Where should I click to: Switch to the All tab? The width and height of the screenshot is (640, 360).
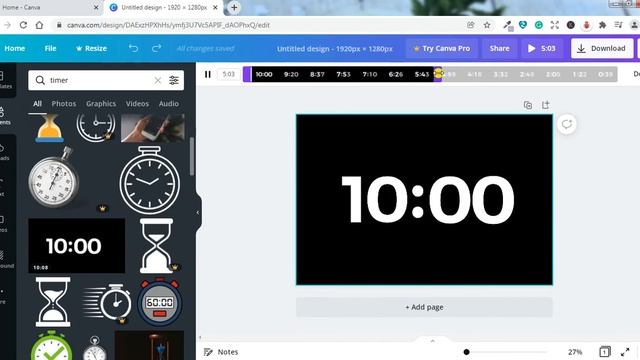click(37, 104)
